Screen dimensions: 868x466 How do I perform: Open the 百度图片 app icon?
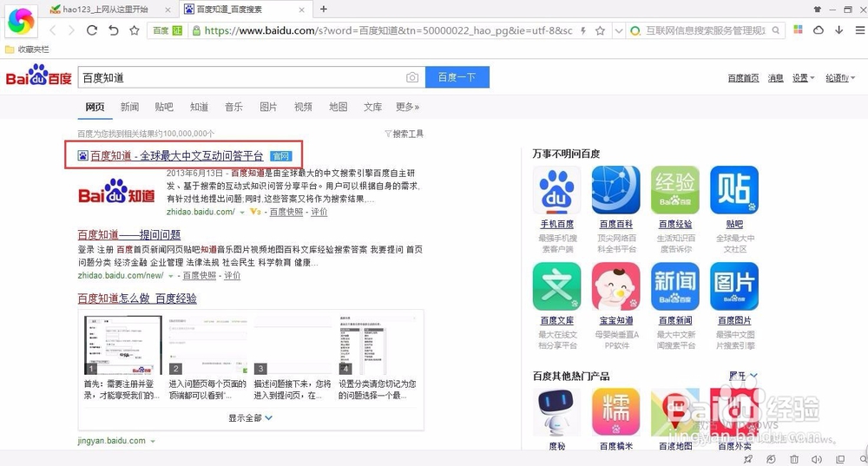point(734,286)
